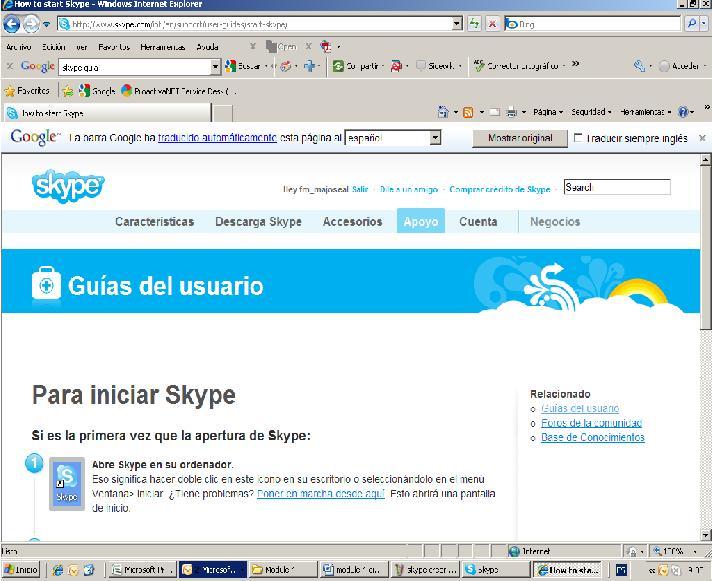712x581 pixels.
Task: Close the Google translate bar with X
Action: [x=702, y=138]
